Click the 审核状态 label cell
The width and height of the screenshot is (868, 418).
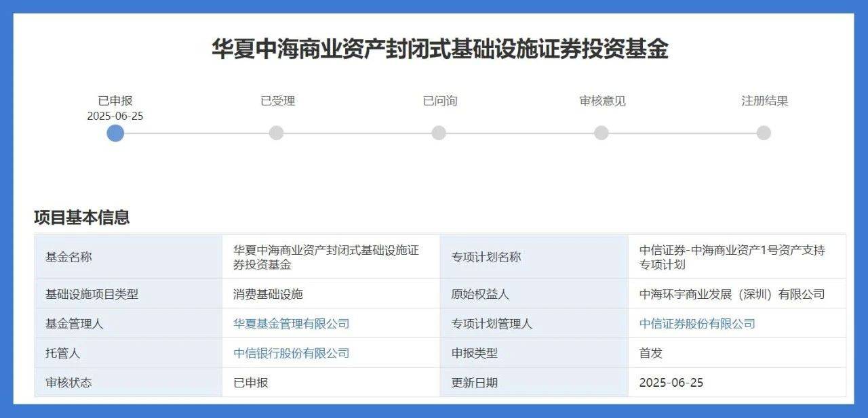point(128,382)
